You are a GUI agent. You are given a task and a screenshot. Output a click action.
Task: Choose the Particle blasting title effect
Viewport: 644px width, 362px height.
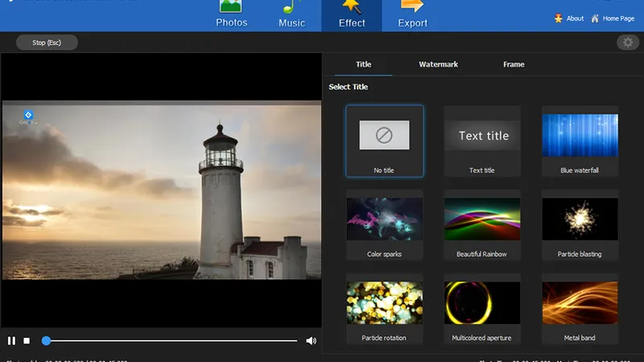[580, 224]
